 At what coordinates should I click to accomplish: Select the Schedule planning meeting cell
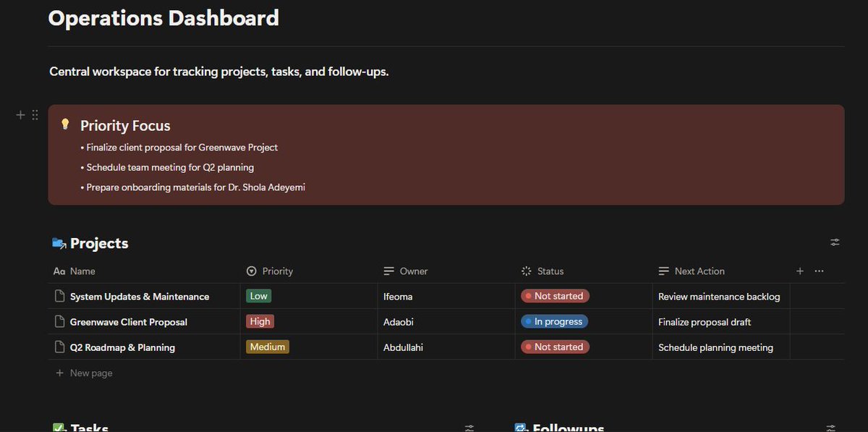pyautogui.click(x=721, y=347)
